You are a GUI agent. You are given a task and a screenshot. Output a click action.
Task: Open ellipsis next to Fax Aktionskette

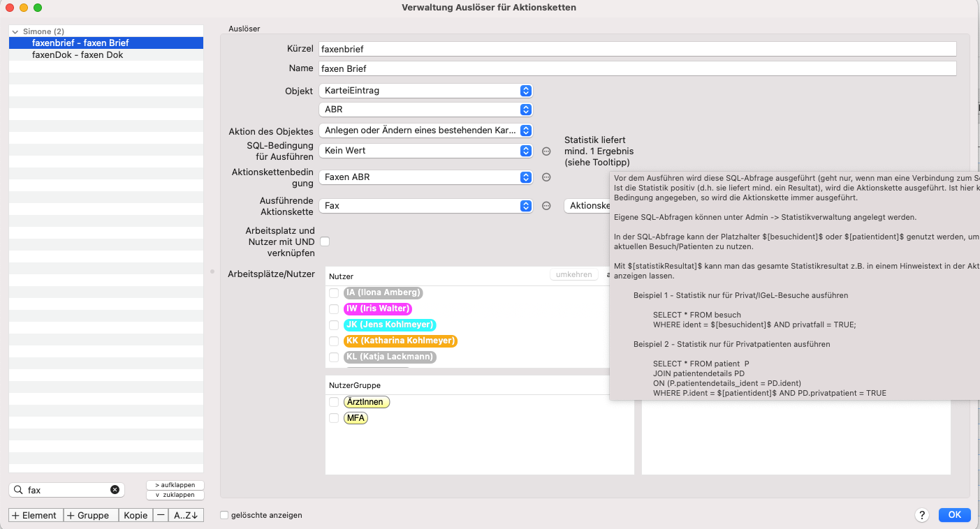pyautogui.click(x=547, y=206)
